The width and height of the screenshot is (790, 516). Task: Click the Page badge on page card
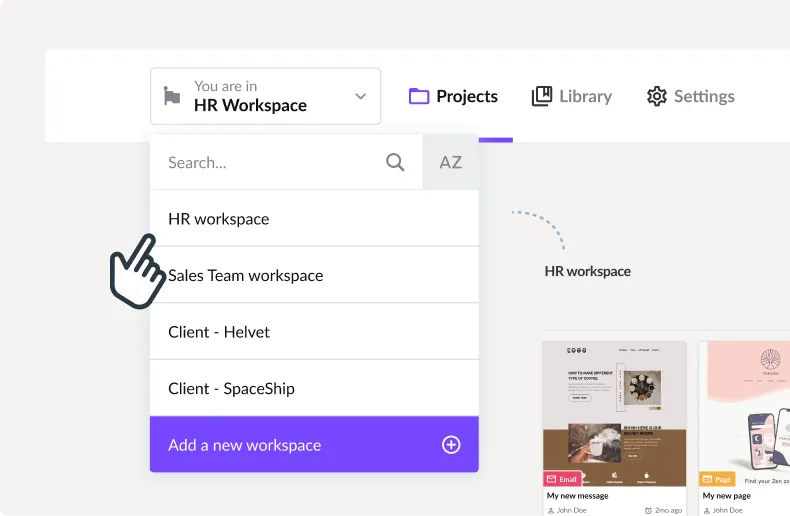click(717, 479)
